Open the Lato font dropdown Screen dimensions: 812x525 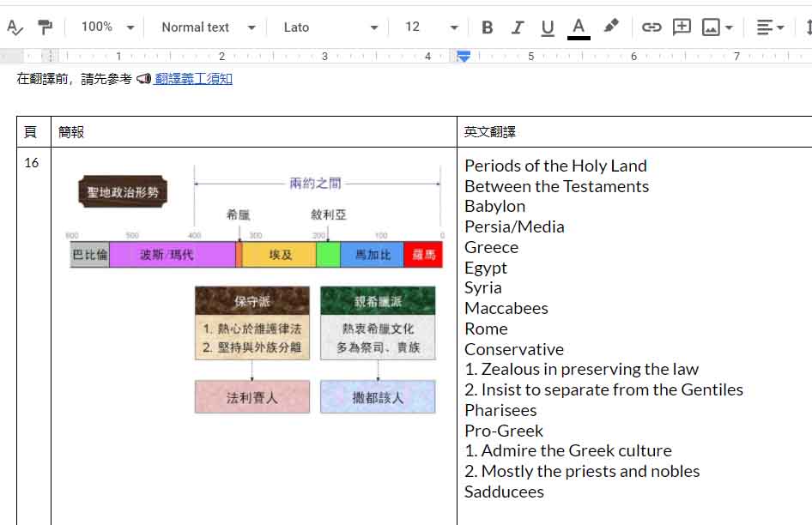click(330, 27)
